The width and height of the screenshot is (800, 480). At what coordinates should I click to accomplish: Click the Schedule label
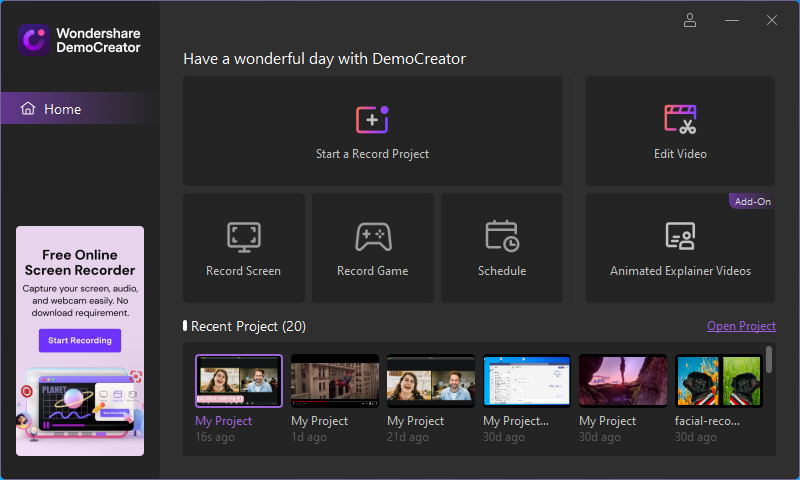coord(502,271)
